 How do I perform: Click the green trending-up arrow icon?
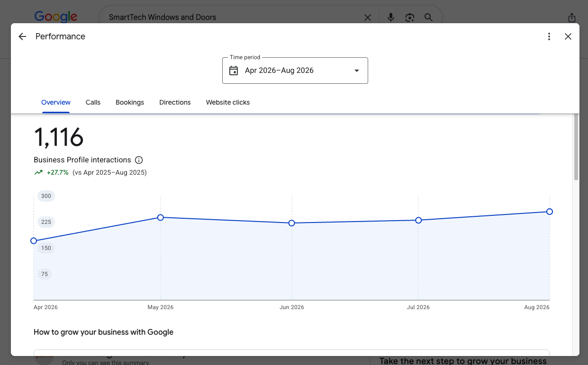[x=38, y=172]
